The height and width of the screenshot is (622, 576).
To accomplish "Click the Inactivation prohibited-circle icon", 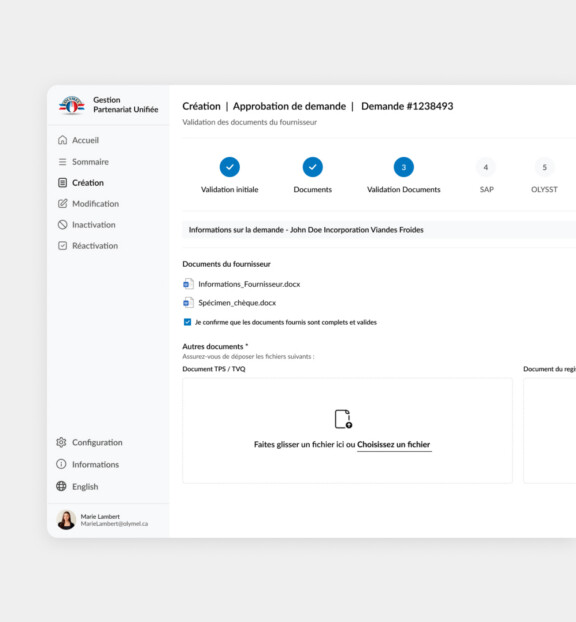I will pyautogui.click(x=62, y=225).
